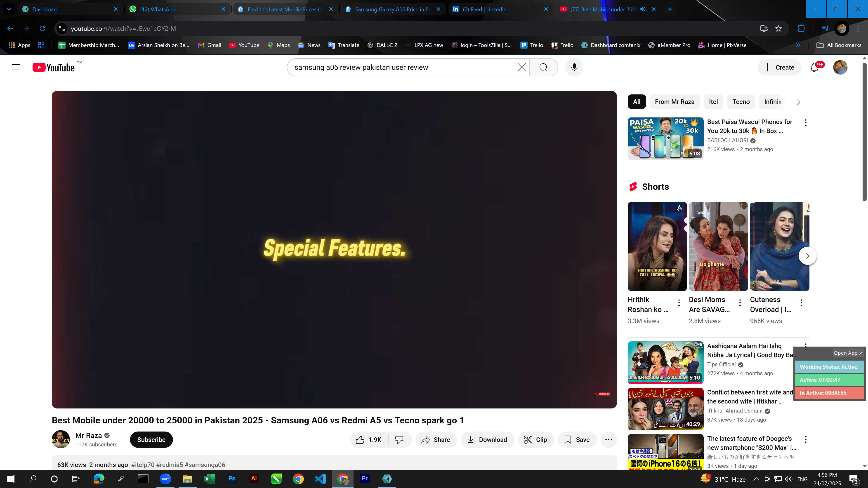Open Visual Studio Code from taskbar

pos(321,479)
